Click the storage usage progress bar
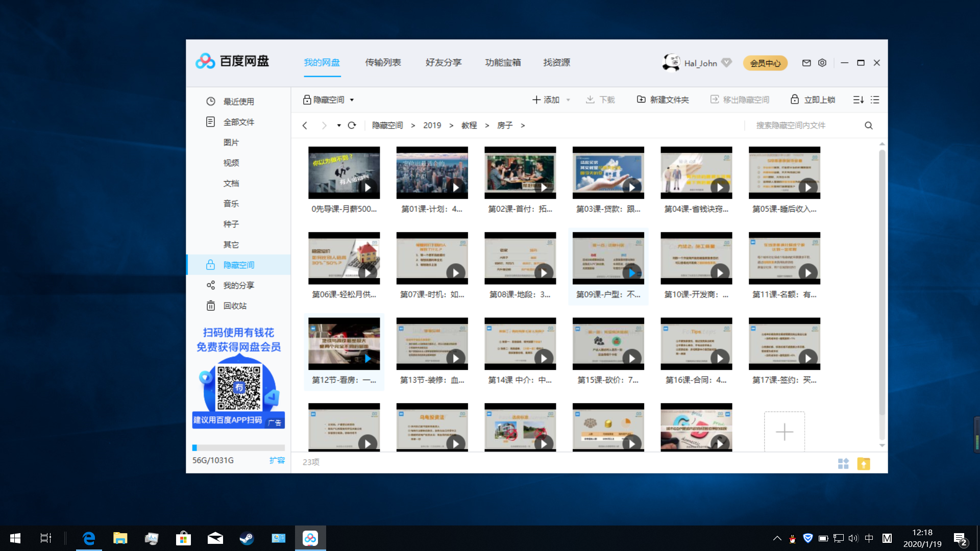The image size is (980, 551). pos(238,447)
